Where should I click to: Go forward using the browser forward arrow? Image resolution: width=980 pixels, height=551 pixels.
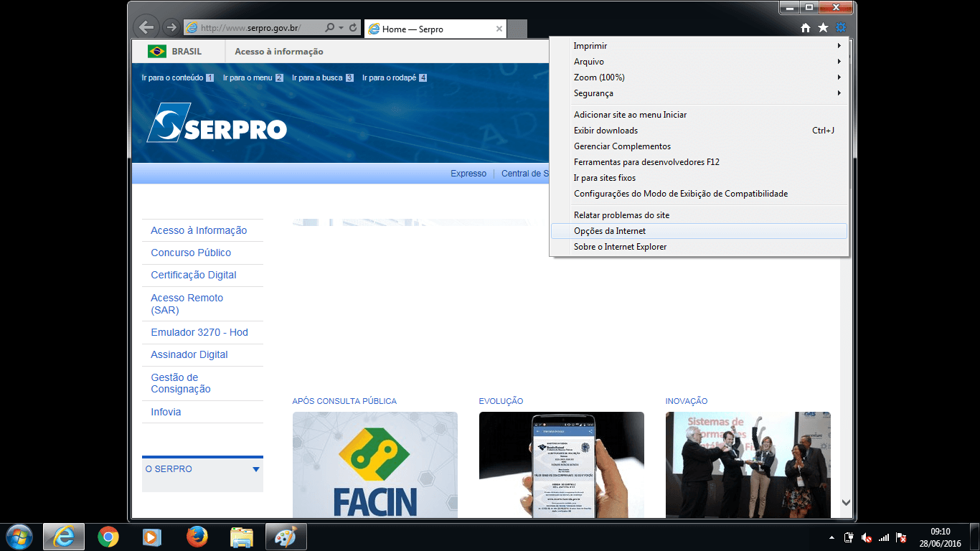171,27
